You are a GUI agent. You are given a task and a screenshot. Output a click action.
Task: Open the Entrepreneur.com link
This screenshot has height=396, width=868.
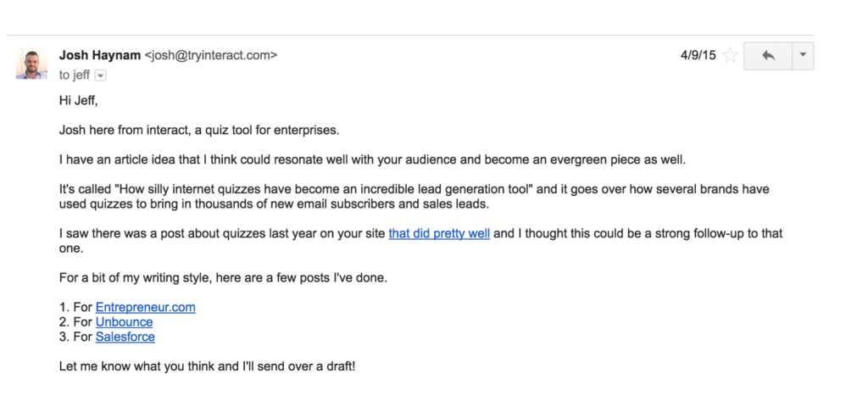[146, 307]
